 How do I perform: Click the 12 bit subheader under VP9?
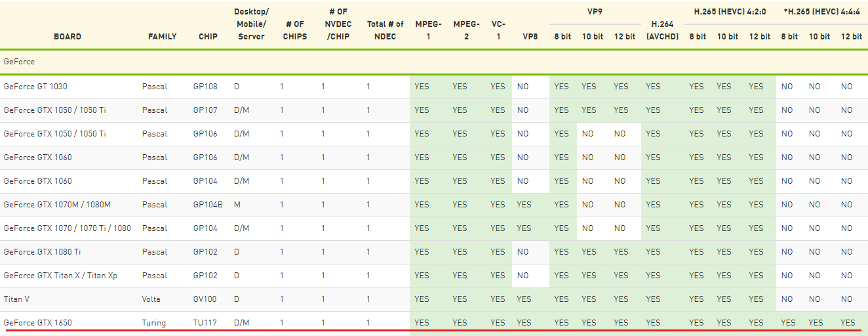point(625,37)
